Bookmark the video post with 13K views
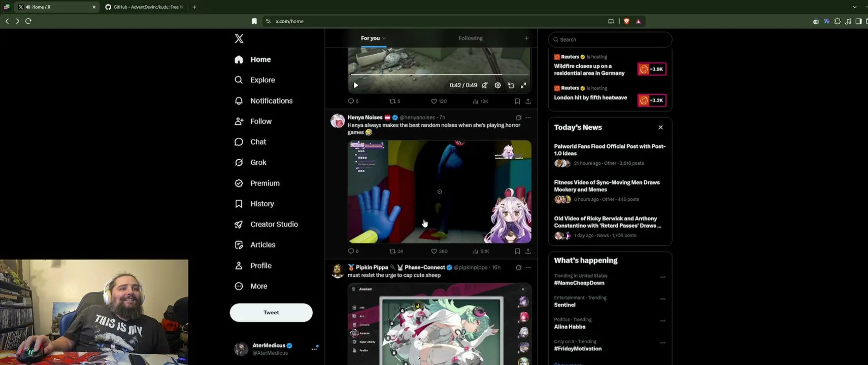Screen dimensions: 868x365 pyautogui.click(x=517, y=101)
